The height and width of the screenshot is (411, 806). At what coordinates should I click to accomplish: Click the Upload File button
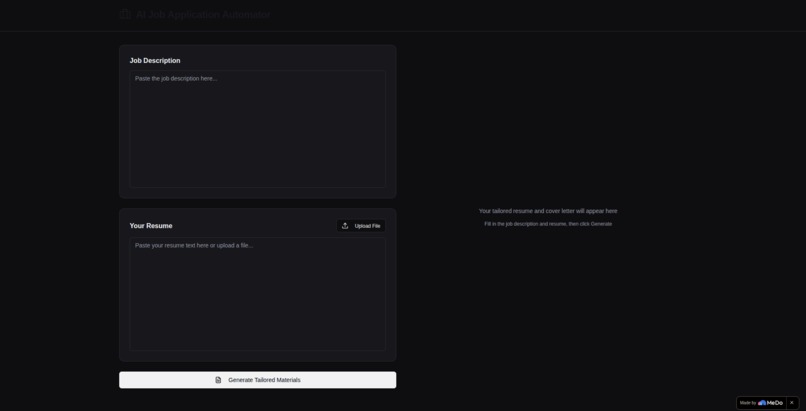[x=361, y=226]
